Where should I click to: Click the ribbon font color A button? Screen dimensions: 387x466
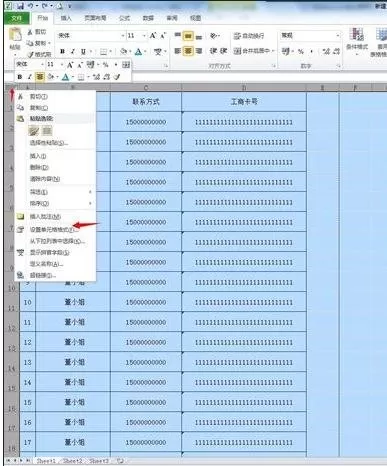tap(138, 52)
